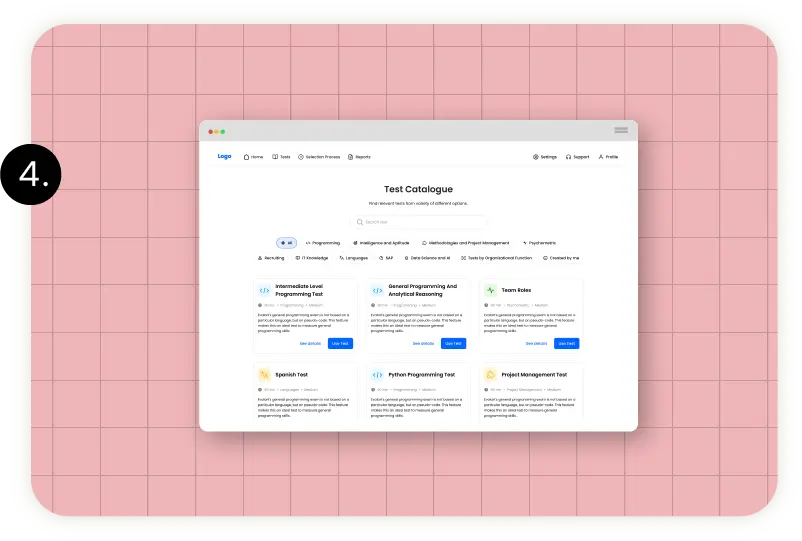Select the Psychometric filter chip
802x541 pixels.
[x=540, y=242]
